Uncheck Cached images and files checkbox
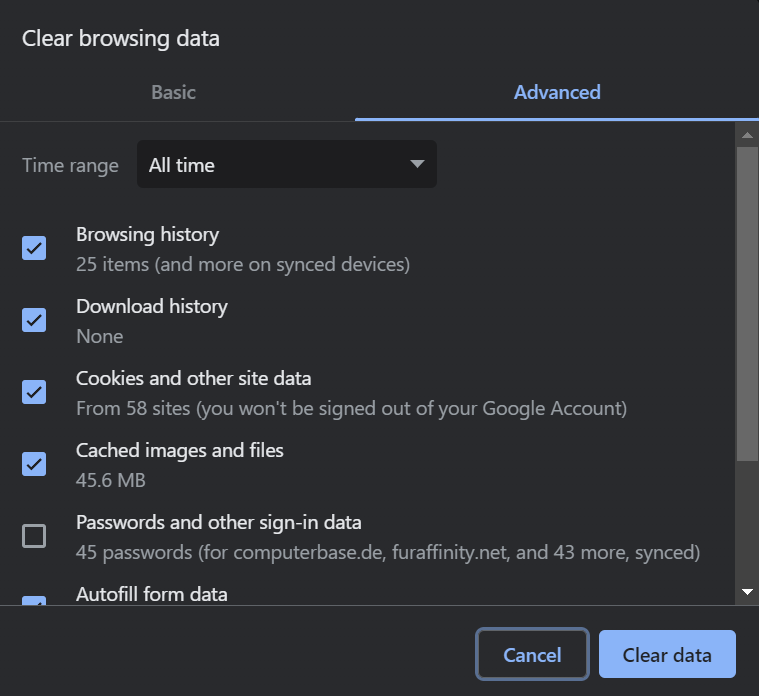Image resolution: width=759 pixels, height=696 pixels. coord(34,464)
